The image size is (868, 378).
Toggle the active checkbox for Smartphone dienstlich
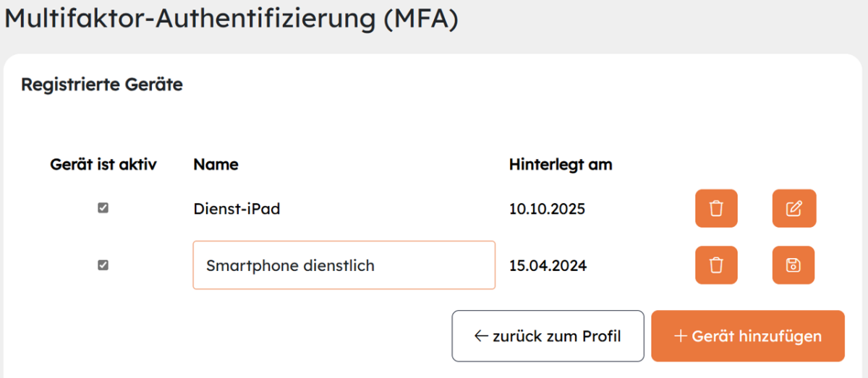coord(103,265)
